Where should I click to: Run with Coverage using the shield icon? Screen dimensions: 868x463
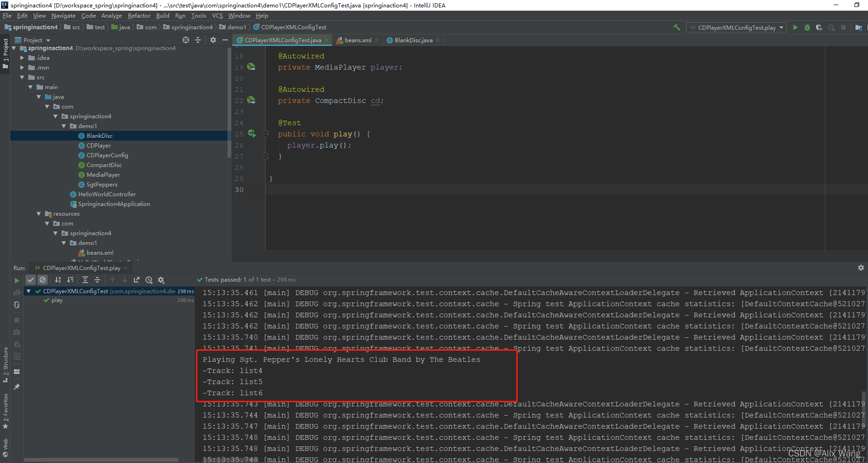(819, 27)
